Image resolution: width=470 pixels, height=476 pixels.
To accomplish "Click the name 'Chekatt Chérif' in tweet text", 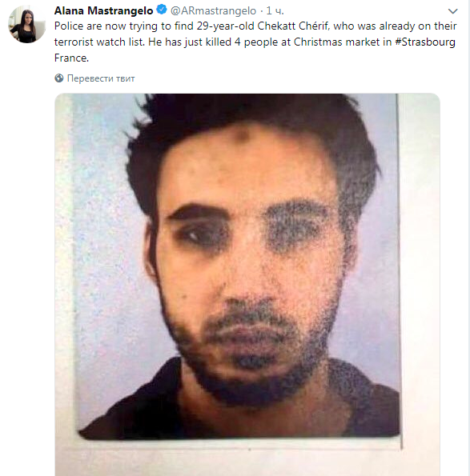I will coord(294,26).
